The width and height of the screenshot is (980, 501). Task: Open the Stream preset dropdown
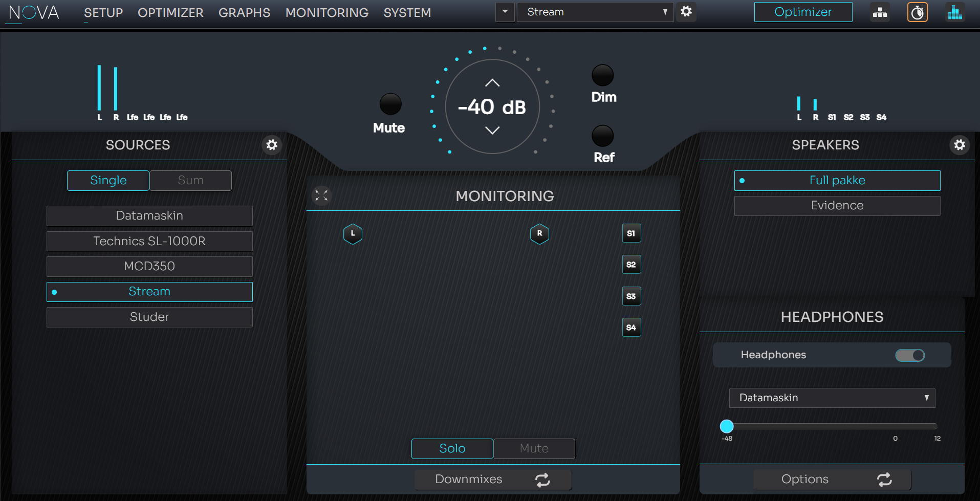pyautogui.click(x=595, y=12)
